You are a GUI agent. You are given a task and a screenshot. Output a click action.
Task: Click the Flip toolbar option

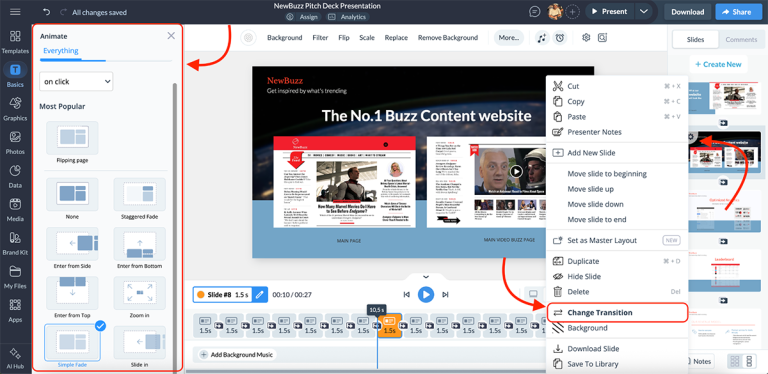point(344,38)
